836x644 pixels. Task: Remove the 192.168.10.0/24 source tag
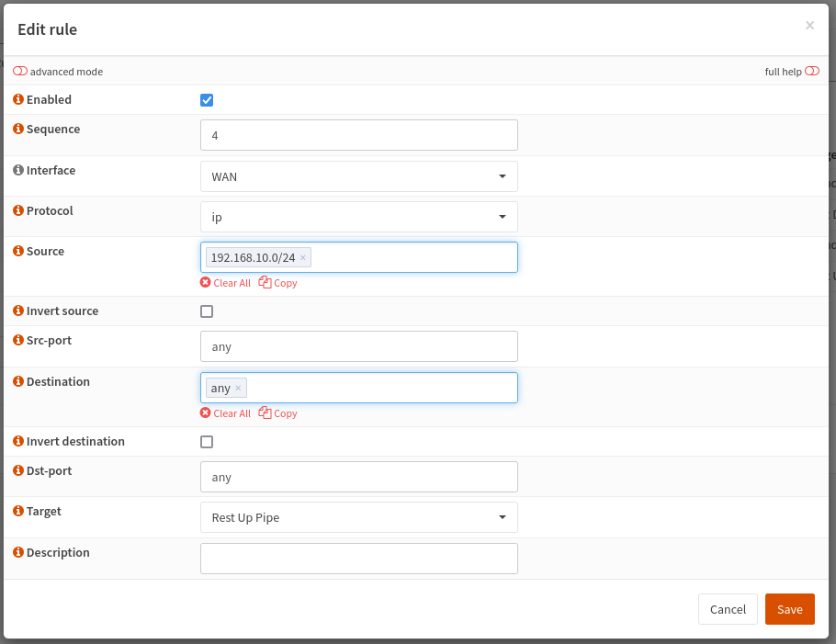coord(302,257)
